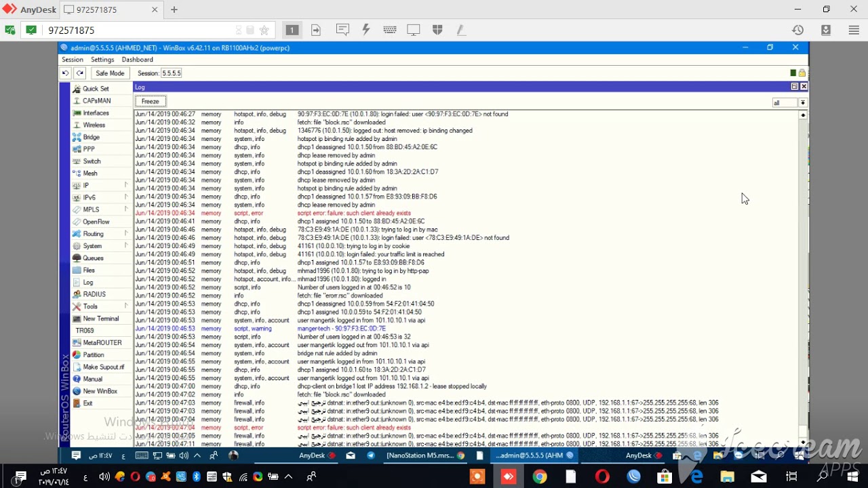Expand the IP submenu
The image size is (868, 488).
pos(102,186)
